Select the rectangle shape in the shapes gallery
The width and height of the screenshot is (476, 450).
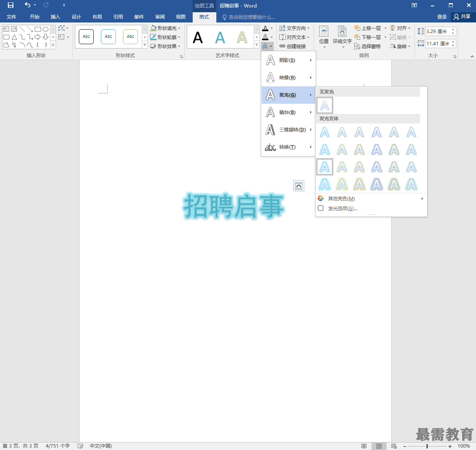(x=38, y=29)
